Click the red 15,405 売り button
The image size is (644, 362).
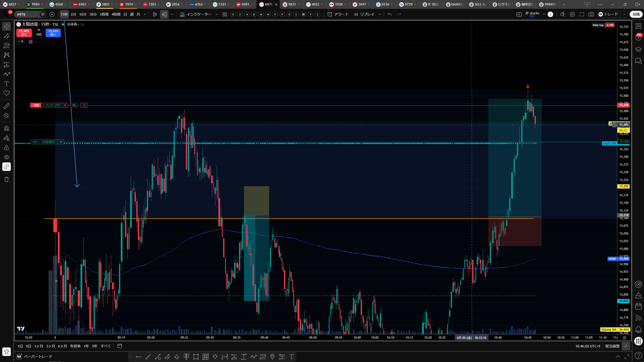pyautogui.click(x=24, y=33)
